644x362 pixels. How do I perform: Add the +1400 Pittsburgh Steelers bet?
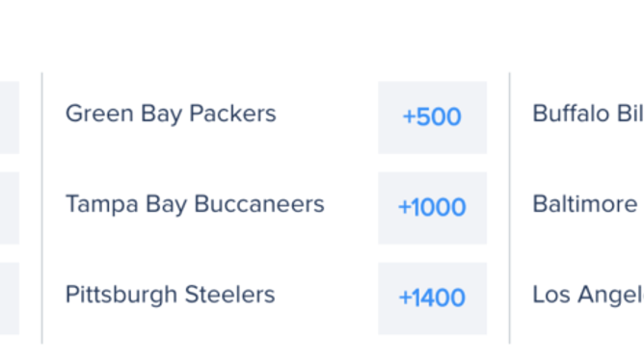(x=433, y=298)
